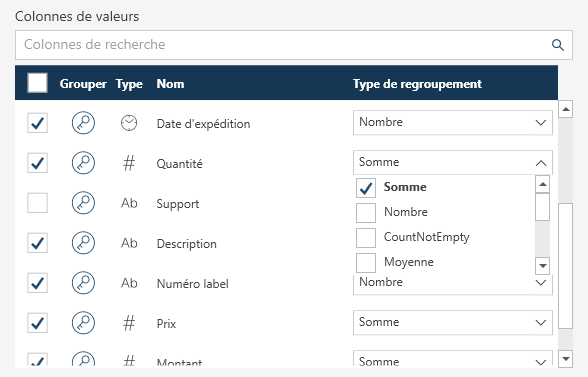Image resolution: width=588 pixels, height=377 pixels.
Task: Click the clock type icon for Date d'expédition
Action: pos(129,123)
